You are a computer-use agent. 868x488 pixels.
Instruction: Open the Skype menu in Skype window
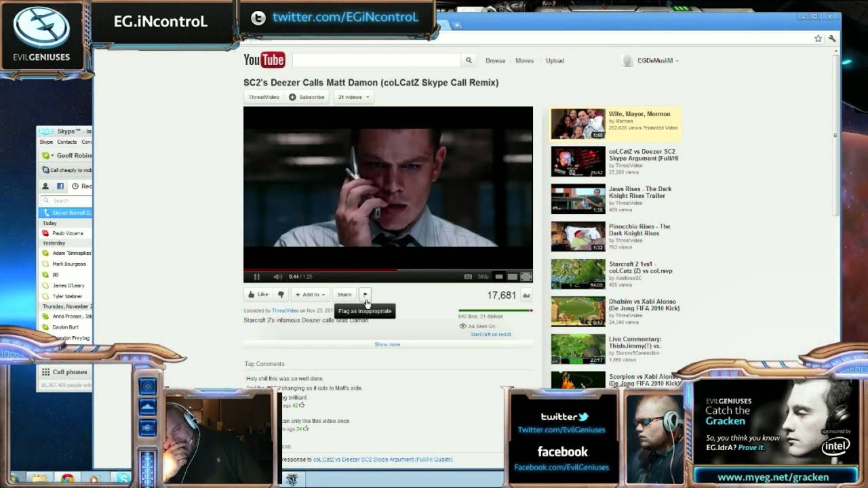coord(46,142)
